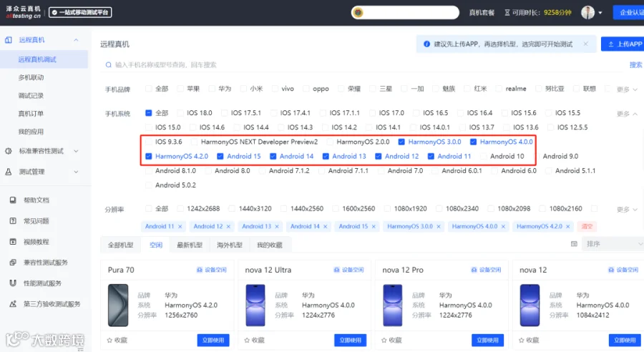The image size is (644, 352).
Task: Expand the 标准兼容性测试 sidebar menu
Action: [76, 151]
